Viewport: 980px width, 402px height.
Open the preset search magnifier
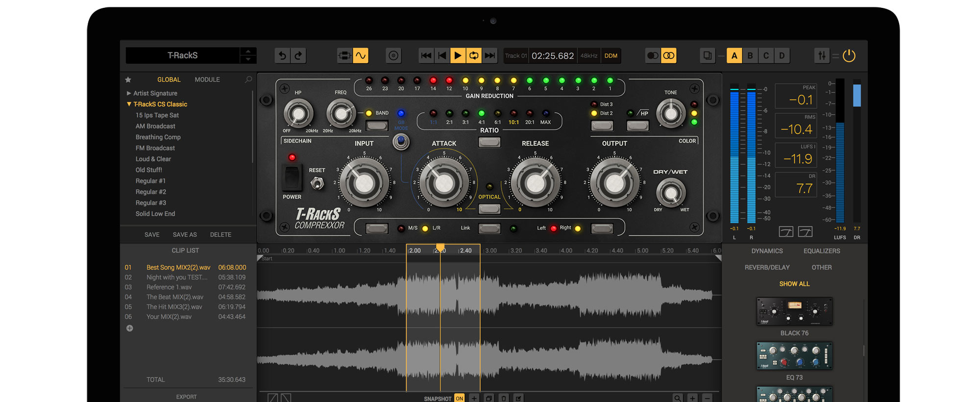pos(248,79)
